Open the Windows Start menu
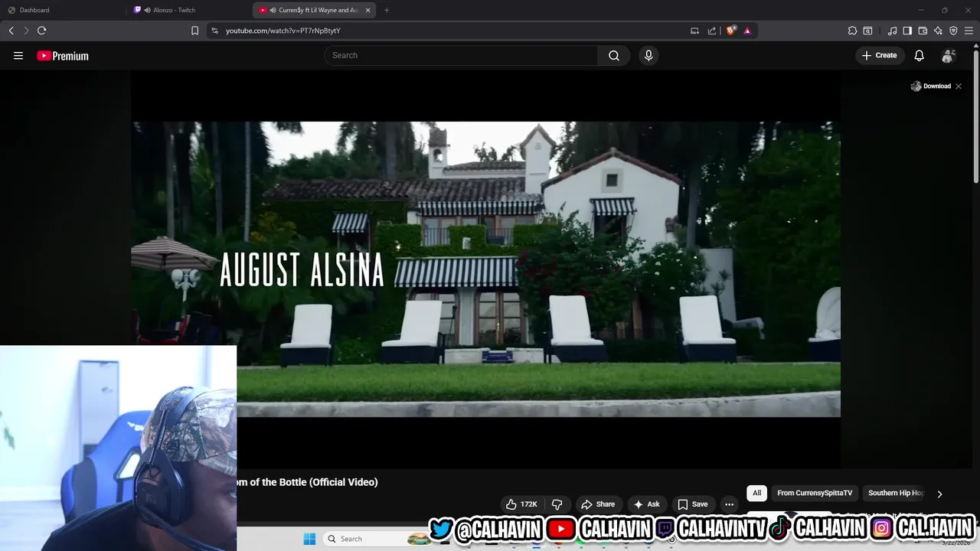980x551 pixels. (x=309, y=539)
